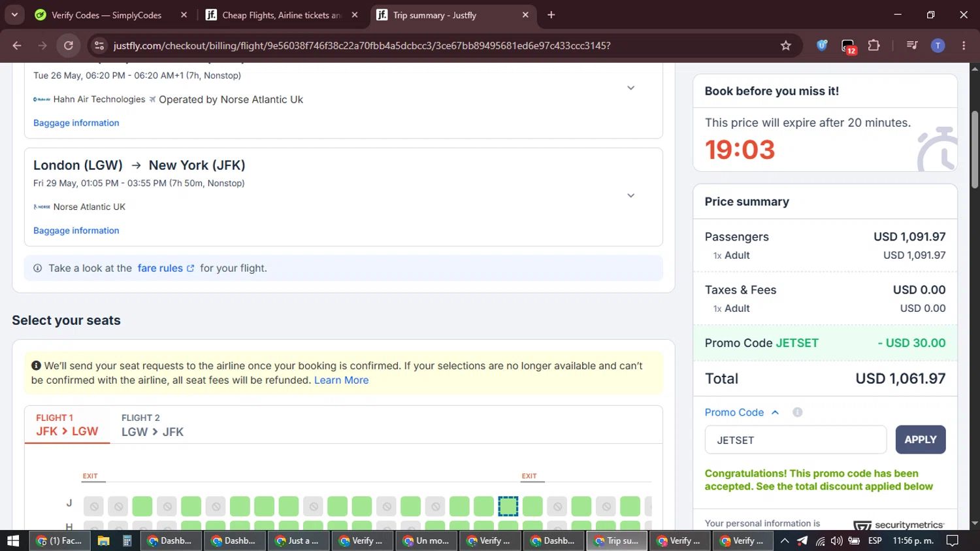Click the JETSET promo code input field
The height and width of the screenshot is (551, 980).
point(796,440)
